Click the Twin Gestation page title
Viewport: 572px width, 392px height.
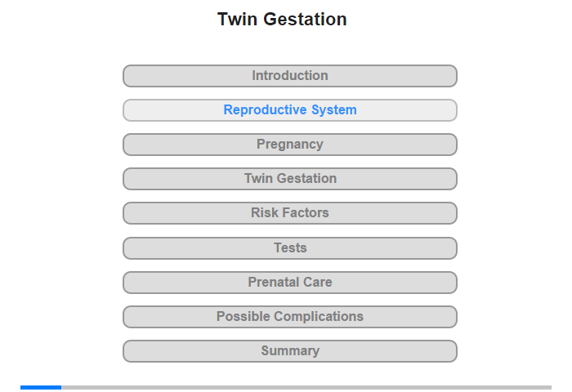tap(282, 19)
